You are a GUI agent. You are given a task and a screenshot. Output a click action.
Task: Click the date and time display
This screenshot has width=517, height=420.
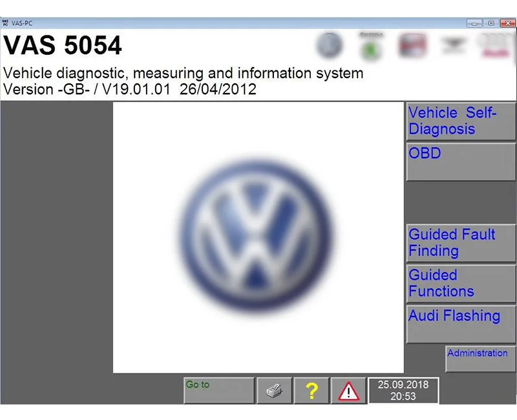tap(403, 390)
